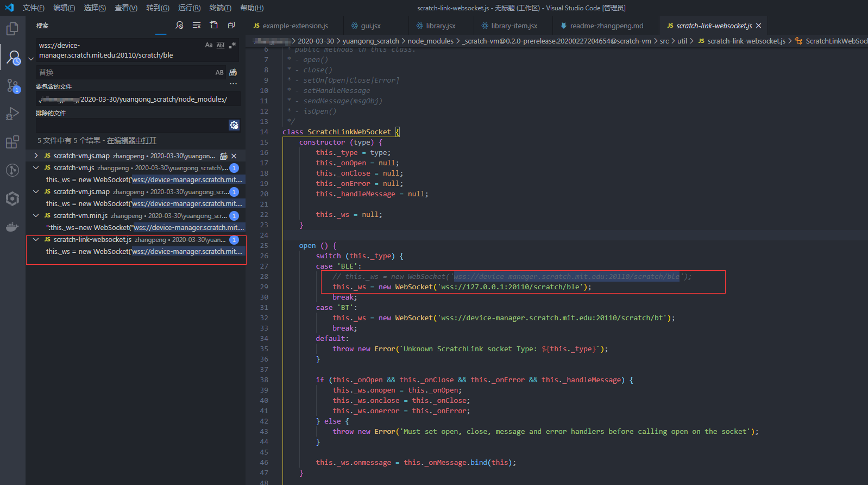Toggle Use Regular Expression option

232,45
